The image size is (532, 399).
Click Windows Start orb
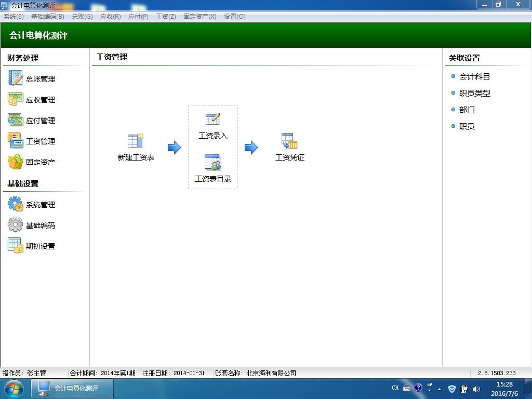14,389
